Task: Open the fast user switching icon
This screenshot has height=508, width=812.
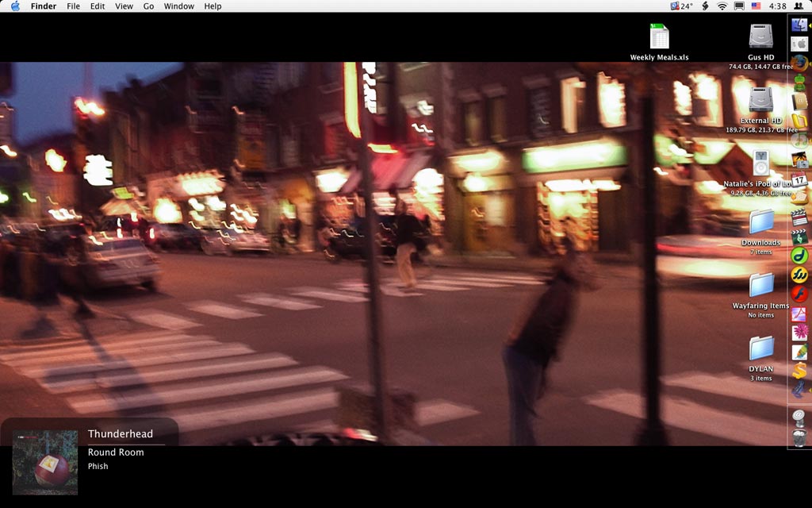Action: point(799,6)
